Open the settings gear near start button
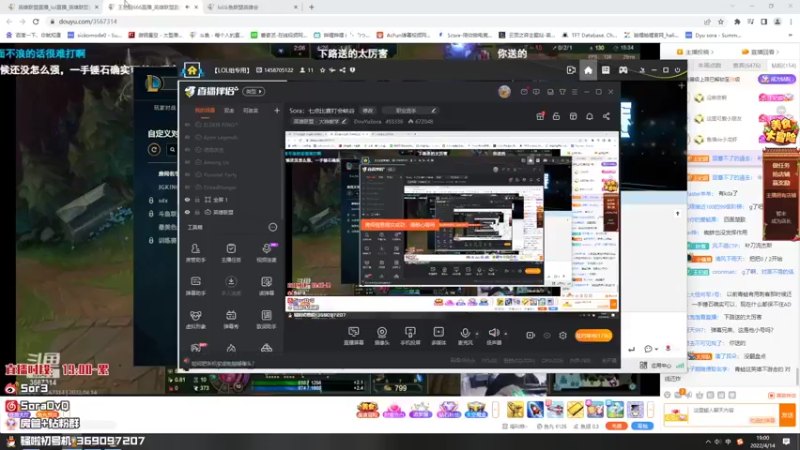 coord(563,336)
